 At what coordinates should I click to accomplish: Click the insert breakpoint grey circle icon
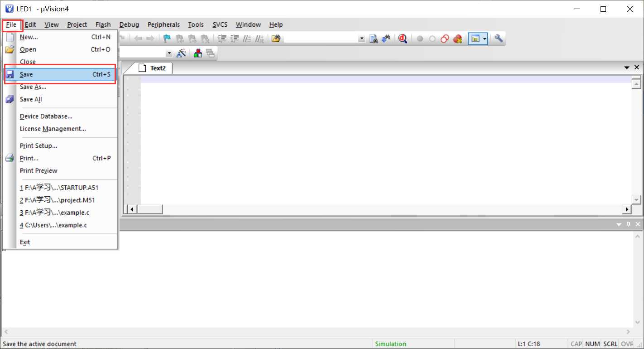point(420,39)
